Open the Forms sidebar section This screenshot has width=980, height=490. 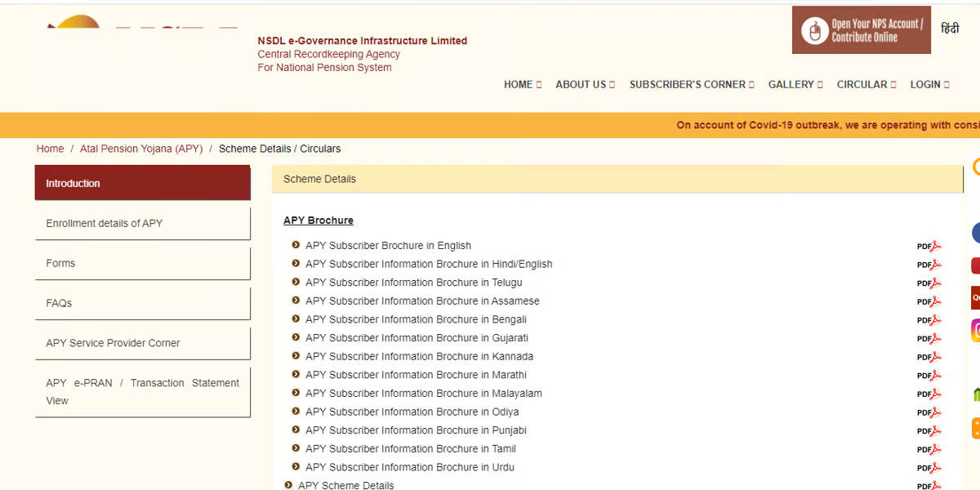pos(142,263)
